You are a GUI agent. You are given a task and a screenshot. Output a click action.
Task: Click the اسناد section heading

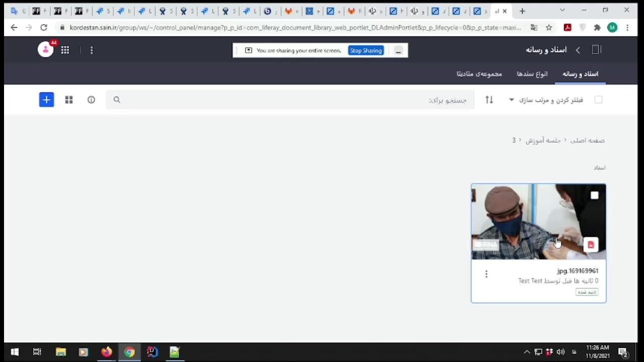click(599, 167)
